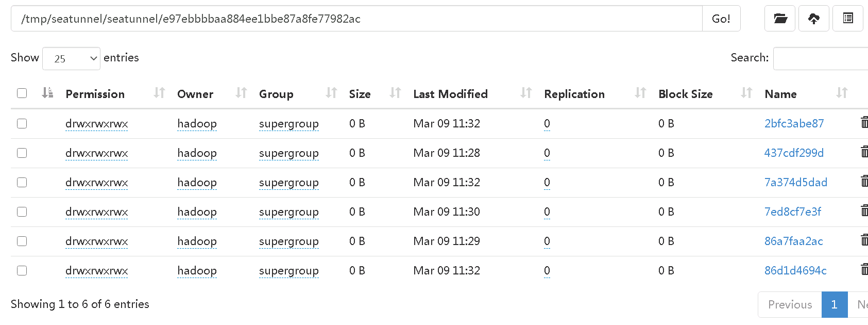The image size is (868, 325).
Task: Click the Previous pagination button
Action: tap(790, 304)
